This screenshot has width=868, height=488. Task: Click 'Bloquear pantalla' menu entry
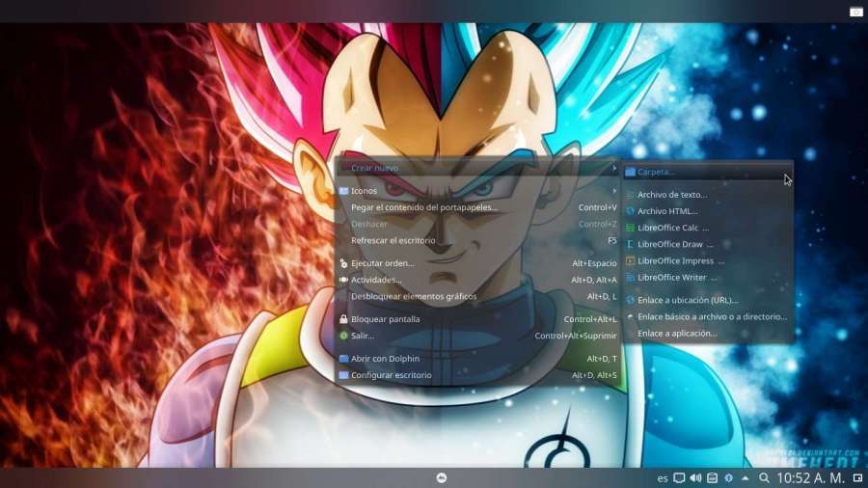pos(385,319)
